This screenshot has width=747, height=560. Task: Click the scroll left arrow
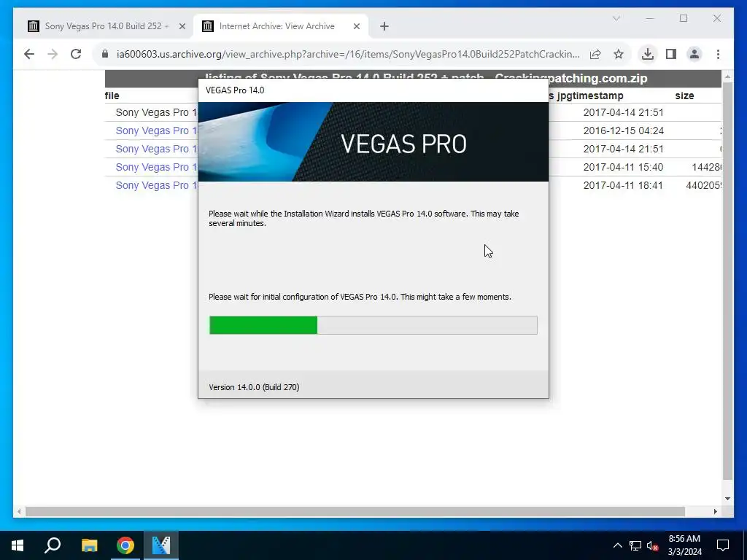(18, 511)
